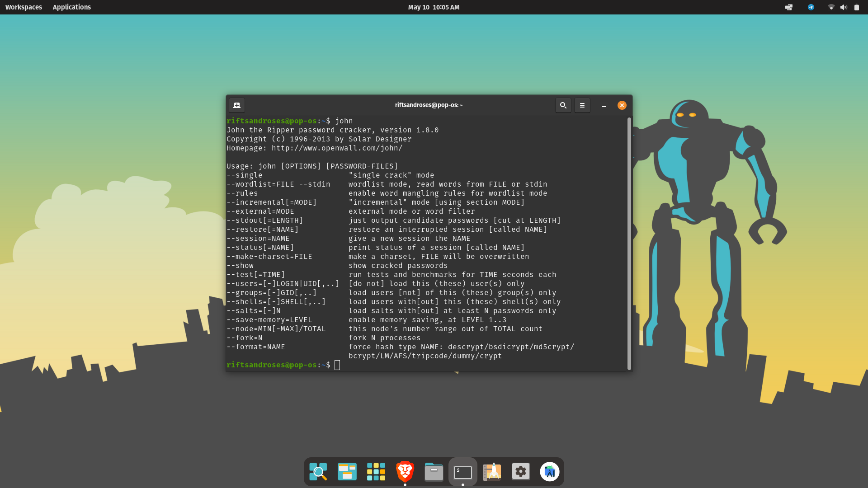Open the Wi-Fi network indicator

click(831, 7)
